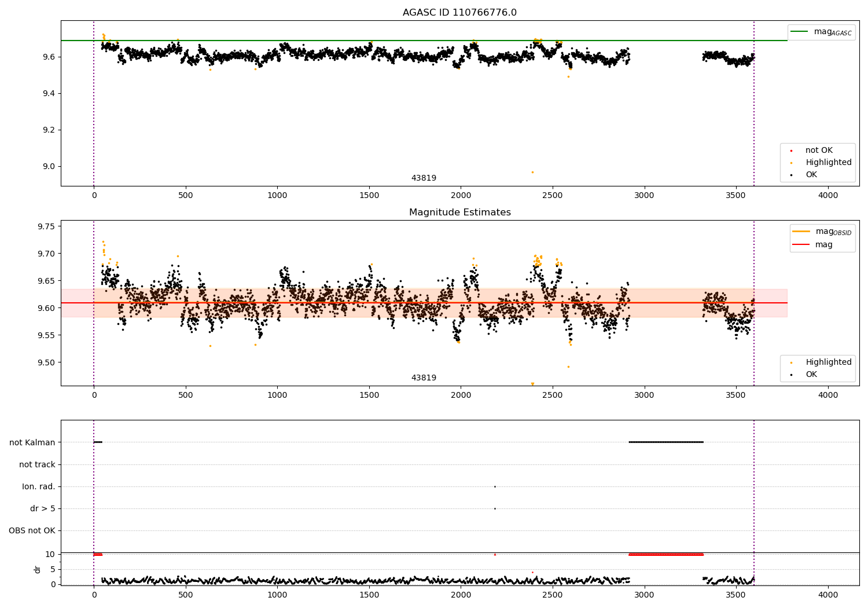Click the 5 tick on the dr axis
Screen dimensions: 868x608
53,570
